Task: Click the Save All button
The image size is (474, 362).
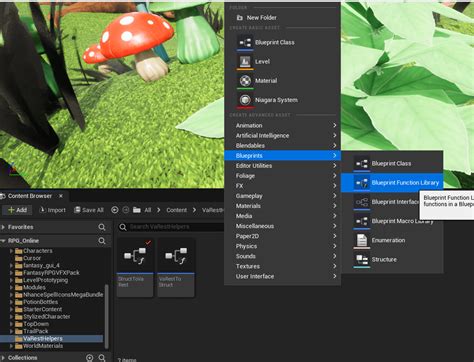Action: pyautogui.click(x=89, y=210)
